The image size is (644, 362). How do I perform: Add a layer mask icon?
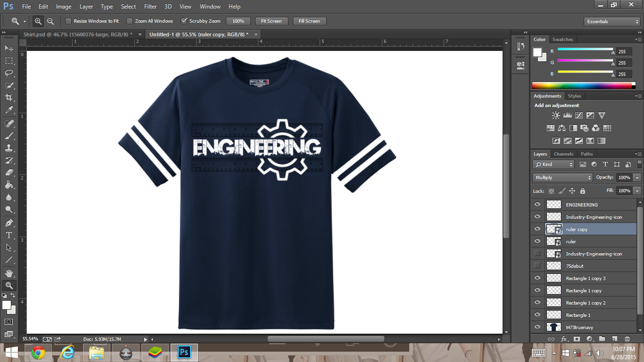[x=577, y=339]
